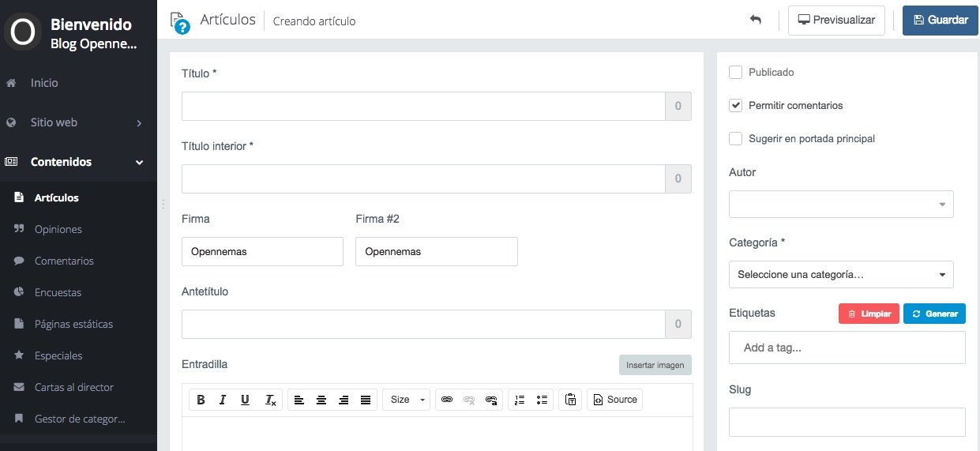This screenshot has height=451, width=980.
Task: Uncheck Permitir comentarios
Action: point(736,106)
